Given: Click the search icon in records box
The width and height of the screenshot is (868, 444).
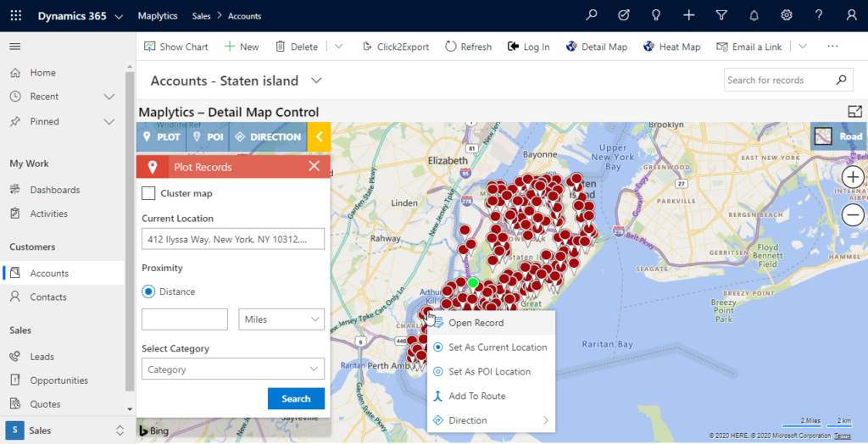Looking at the screenshot, I should (x=842, y=80).
